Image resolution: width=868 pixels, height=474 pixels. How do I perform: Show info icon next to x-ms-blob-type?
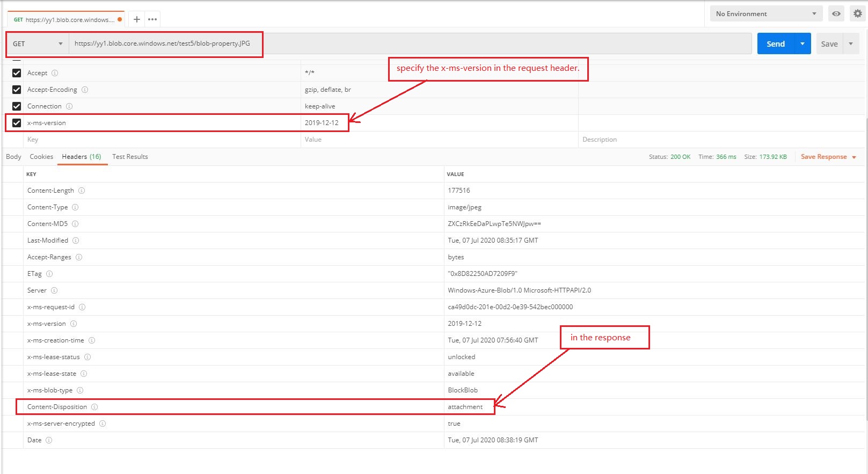pyautogui.click(x=80, y=390)
